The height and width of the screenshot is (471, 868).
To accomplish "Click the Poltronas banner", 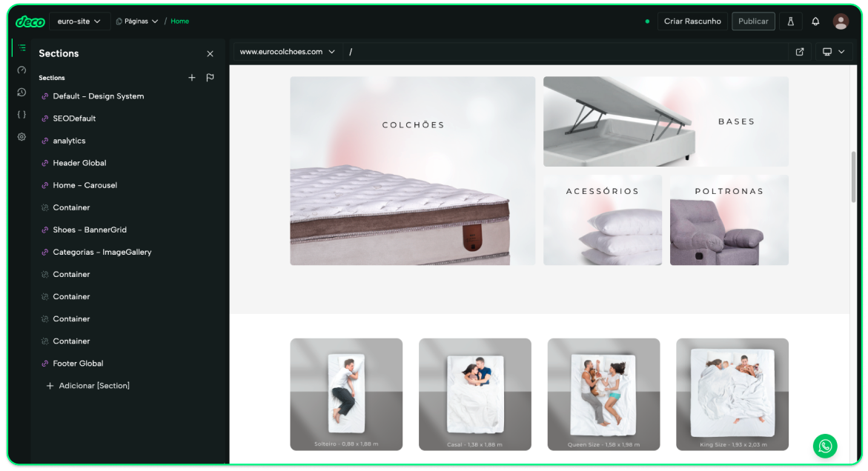I will [729, 220].
